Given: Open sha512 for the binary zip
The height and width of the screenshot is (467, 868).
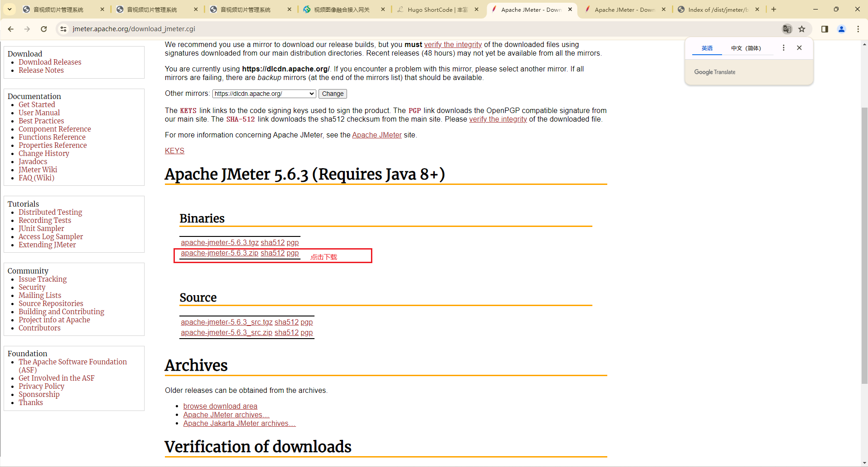Looking at the screenshot, I should point(272,253).
